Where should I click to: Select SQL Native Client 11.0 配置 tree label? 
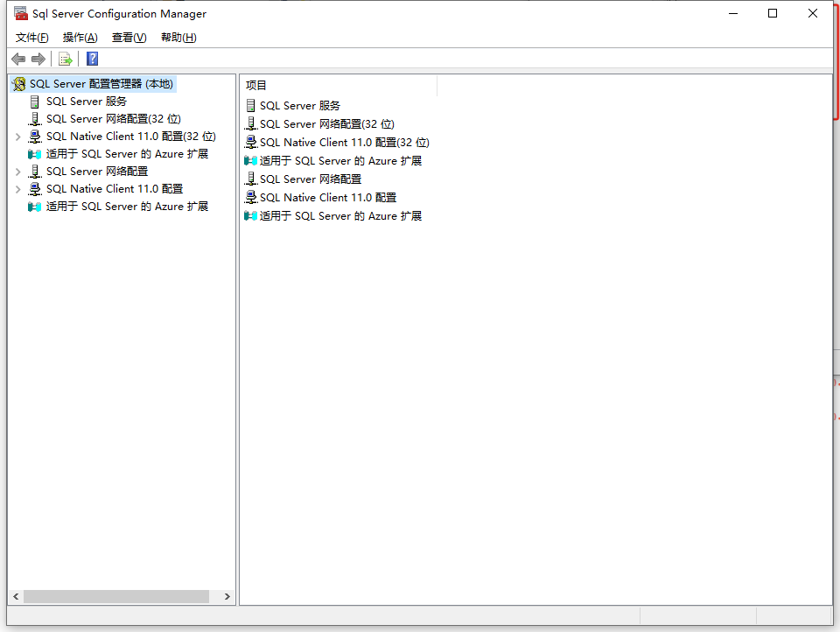[115, 189]
